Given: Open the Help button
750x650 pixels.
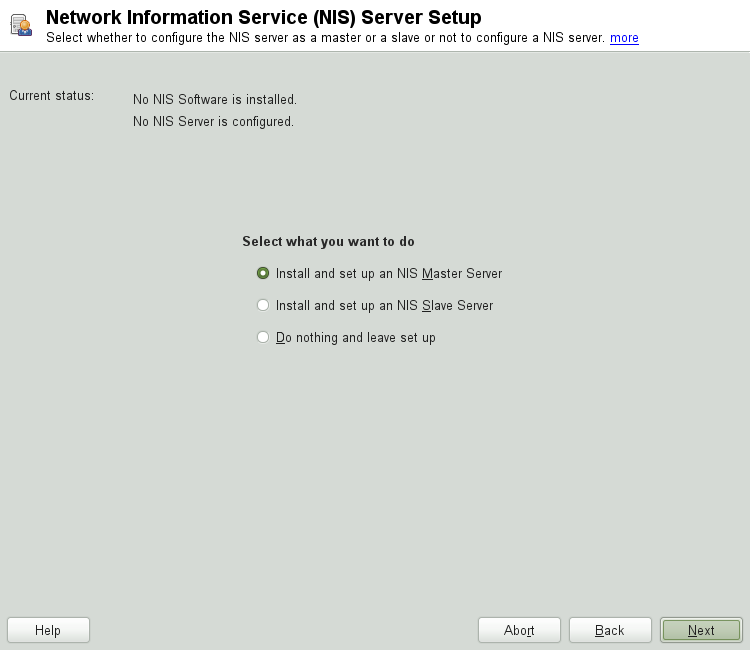Looking at the screenshot, I should point(48,630).
